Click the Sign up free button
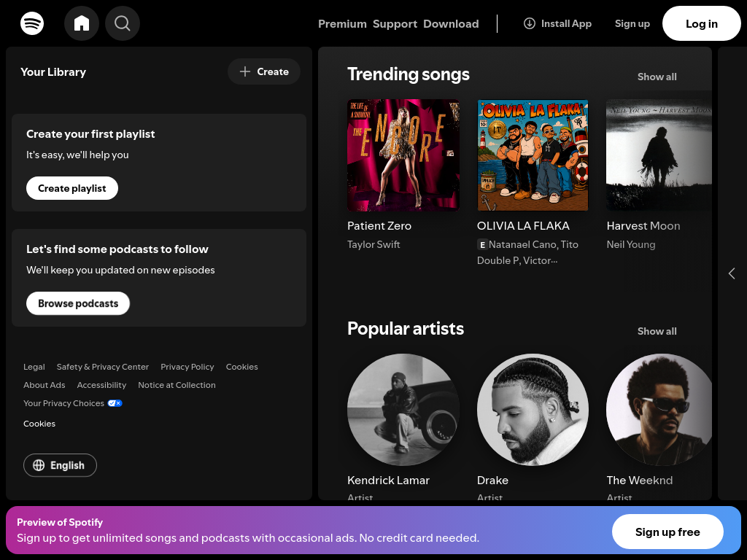The width and height of the screenshot is (747, 560). pos(667,532)
